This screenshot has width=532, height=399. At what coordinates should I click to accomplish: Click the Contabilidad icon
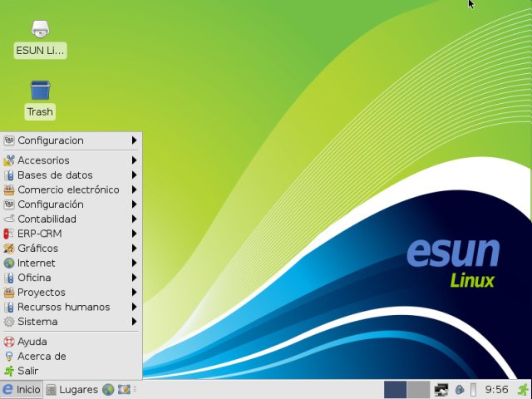point(9,219)
